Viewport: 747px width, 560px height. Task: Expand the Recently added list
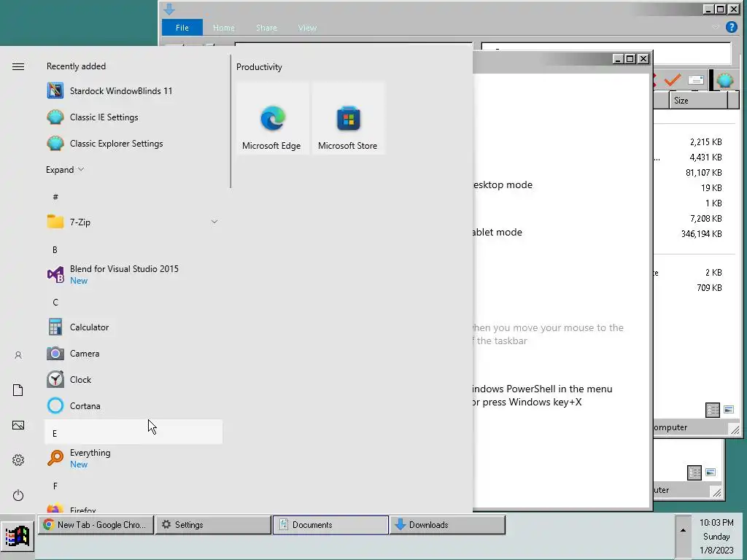click(x=65, y=169)
